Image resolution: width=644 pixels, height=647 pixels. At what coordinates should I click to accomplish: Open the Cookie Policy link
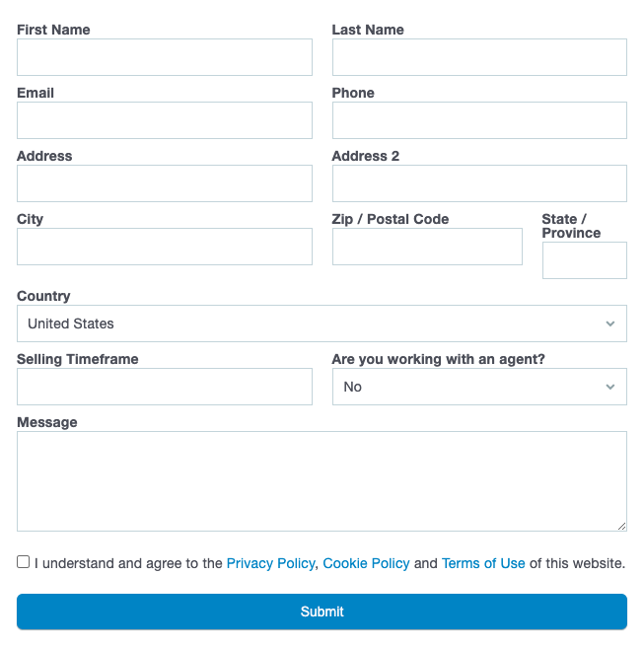pyautogui.click(x=366, y=563)
